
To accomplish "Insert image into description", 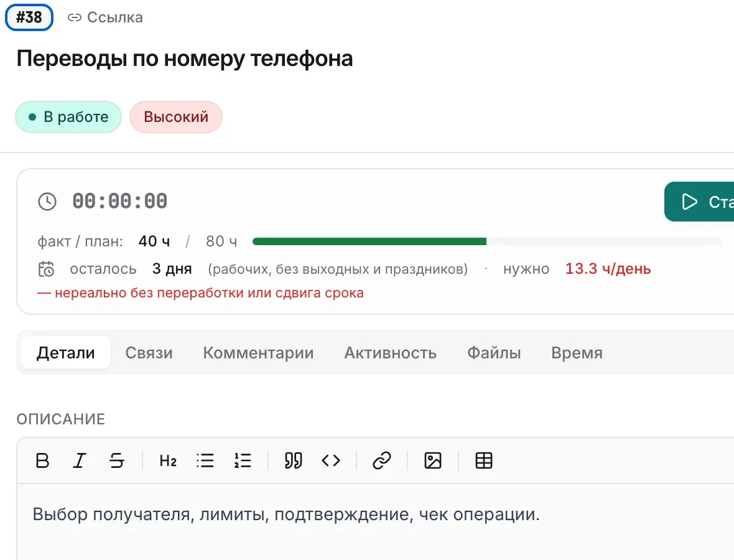I will pos(433,460).
